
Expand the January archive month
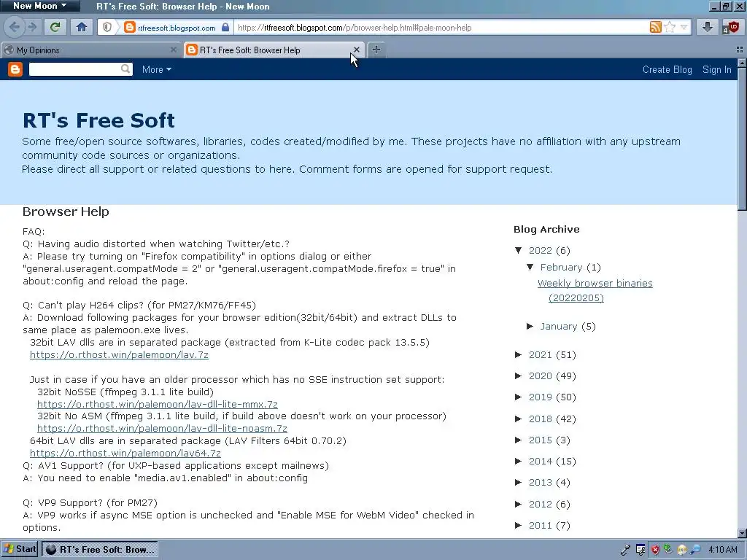click(530, 326)
